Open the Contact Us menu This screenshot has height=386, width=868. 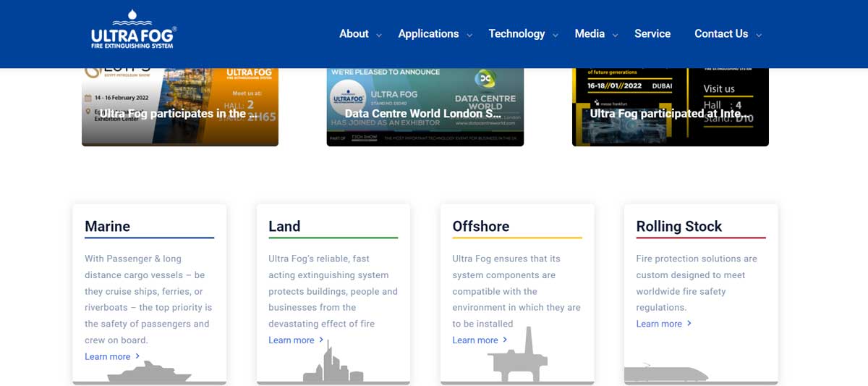[x=721, y=33]
